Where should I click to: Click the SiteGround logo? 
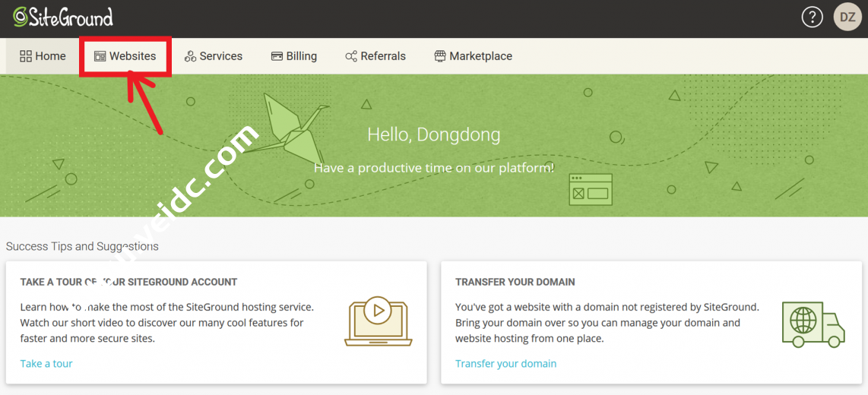(x=63, y=17)
